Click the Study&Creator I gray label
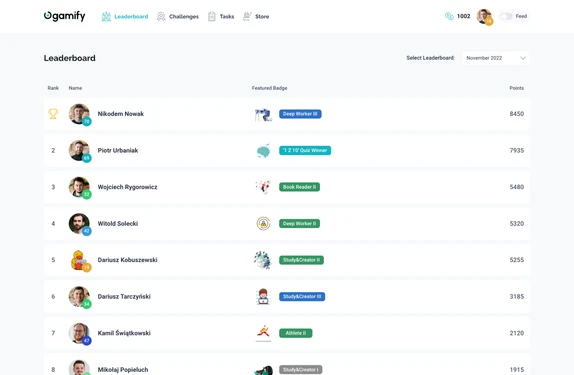 click(301, 370)
